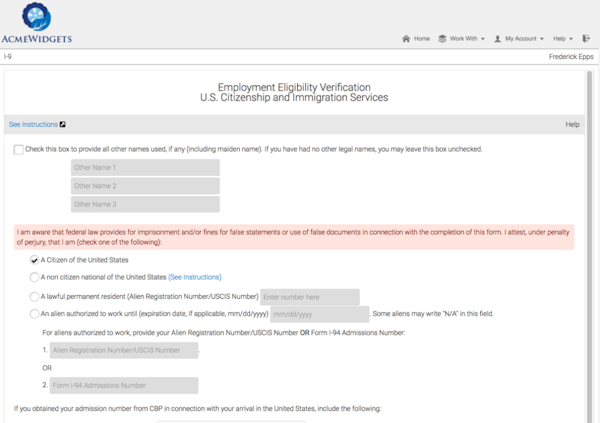Click the Form I-94 Admissions Number field
The height and width of the screenshot is (423, 600).
[x=124, y=385]
